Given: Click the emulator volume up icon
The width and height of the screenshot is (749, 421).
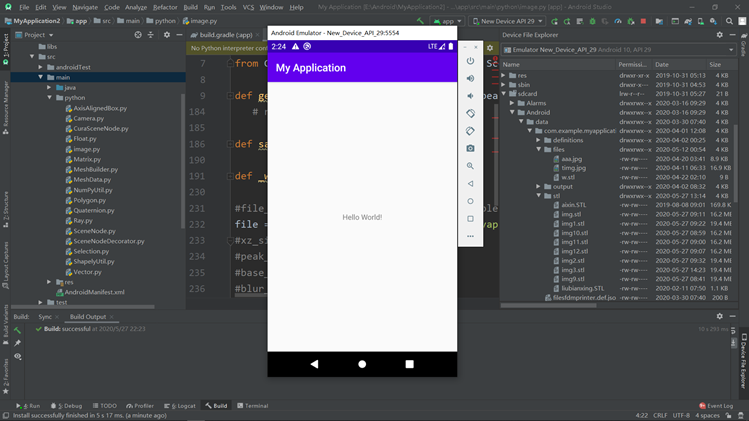Looking at the screenshot, I should click(x=470, y=78).
